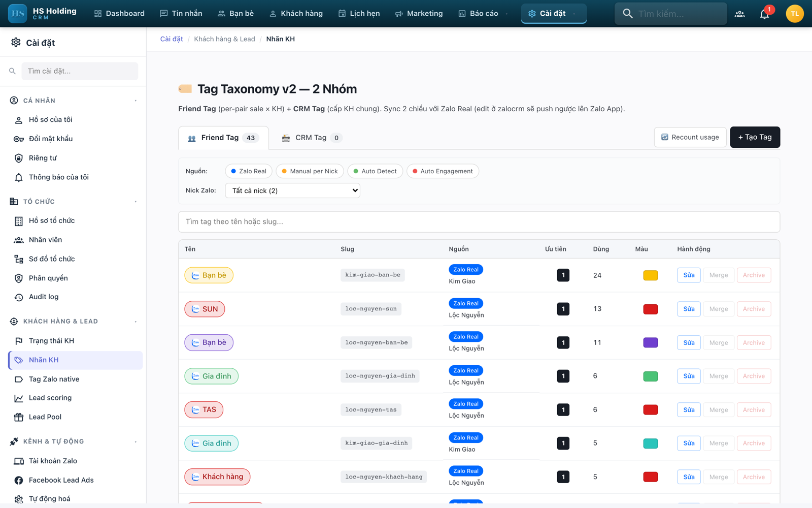This screenshot has height=508, width=812.
Task: Toggle the Auto Detect source filter
Action: point(375,171)
